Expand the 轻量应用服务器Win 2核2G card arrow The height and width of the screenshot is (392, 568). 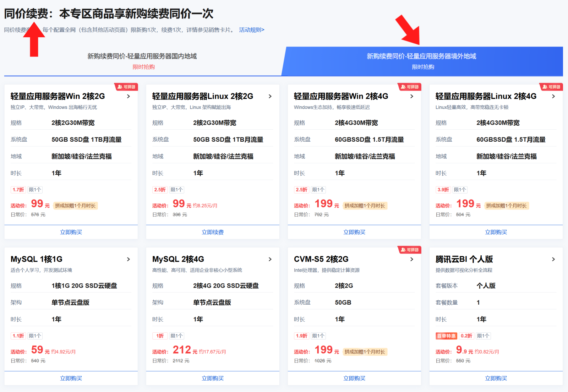[x=129, y=96]
